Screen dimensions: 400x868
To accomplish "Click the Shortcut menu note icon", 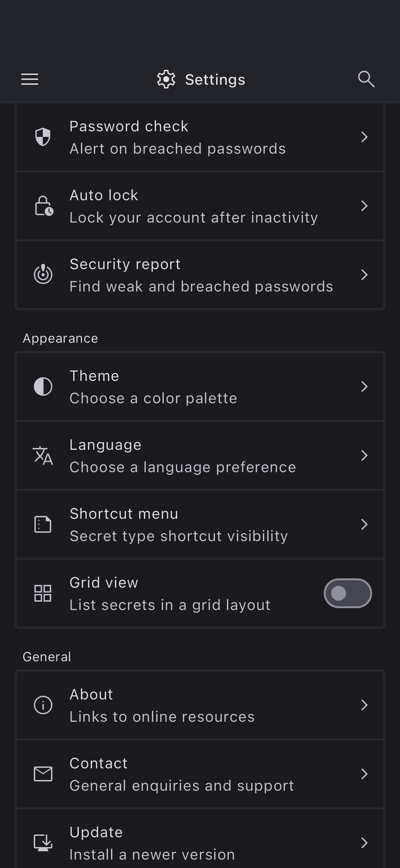I will point(43,524).
